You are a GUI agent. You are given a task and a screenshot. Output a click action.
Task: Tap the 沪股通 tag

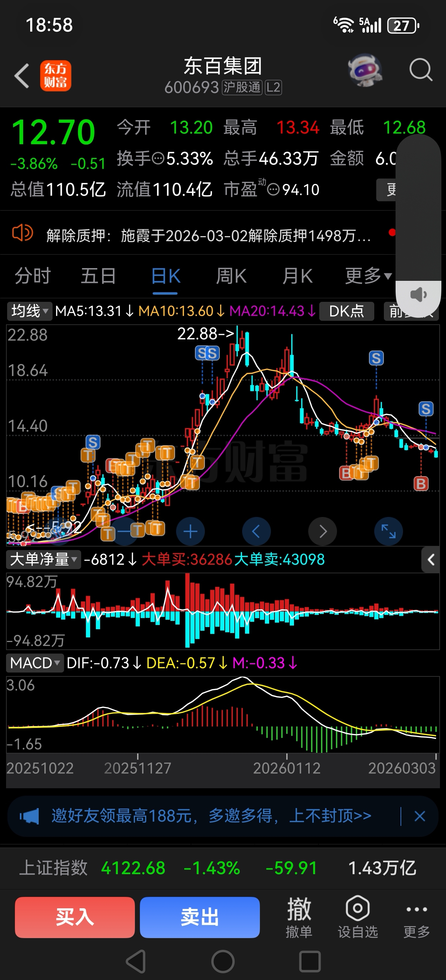[x=242, y=87]
